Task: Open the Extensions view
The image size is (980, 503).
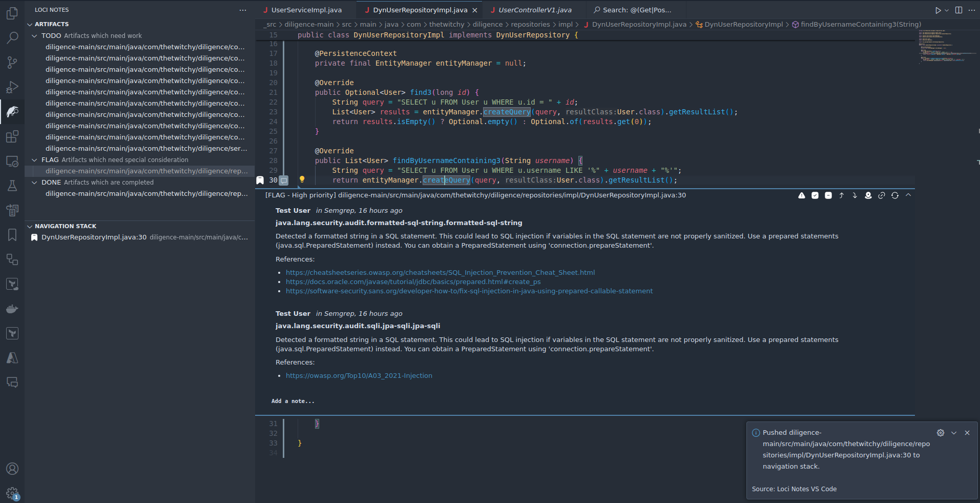Action: [x=12, y=136]
